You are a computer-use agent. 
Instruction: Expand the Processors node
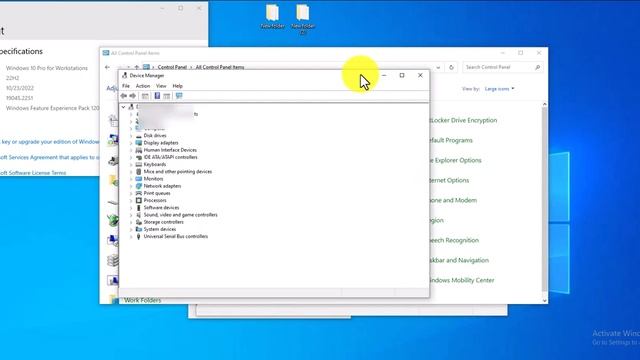131,200
